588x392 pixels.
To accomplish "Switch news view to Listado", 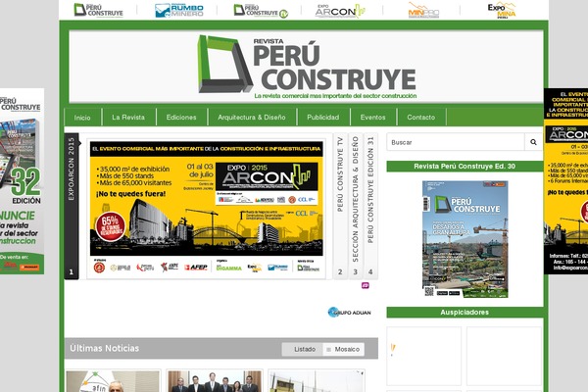I will click(302, 349).
